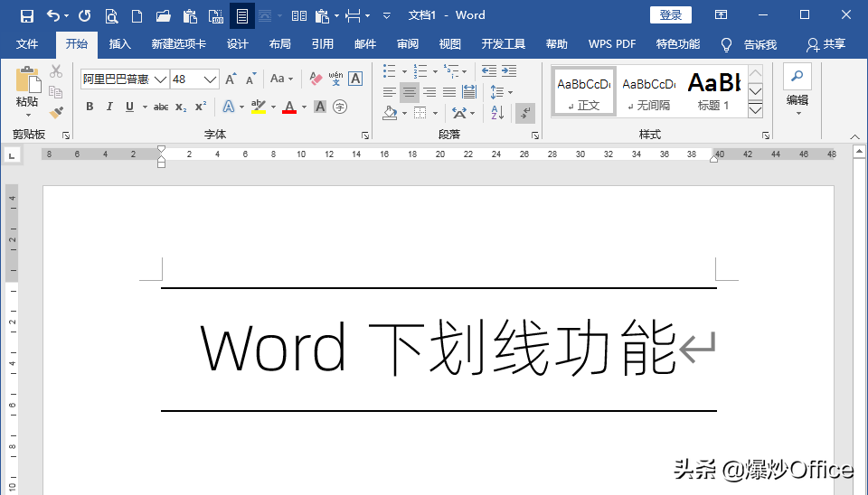Apply the Normal (正文) style

point(584,92)
